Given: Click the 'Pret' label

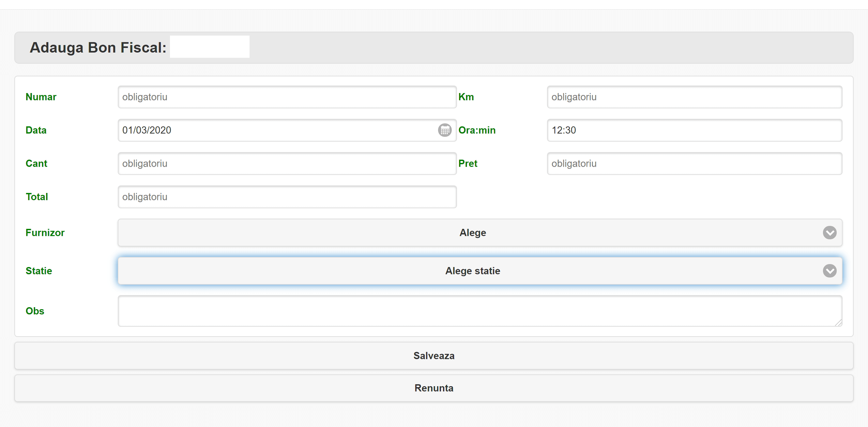Looking at the screenshot, I should pos(468,164).
